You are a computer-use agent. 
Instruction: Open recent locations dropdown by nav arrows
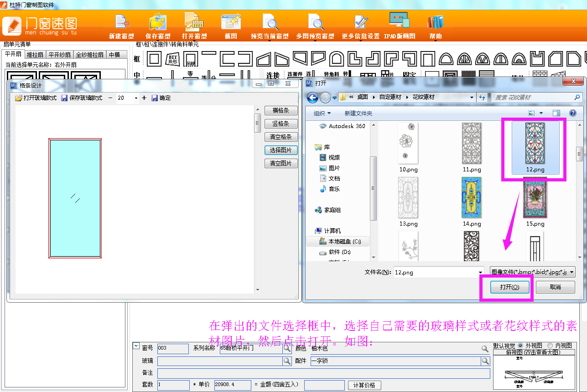[x=334, y=98]
